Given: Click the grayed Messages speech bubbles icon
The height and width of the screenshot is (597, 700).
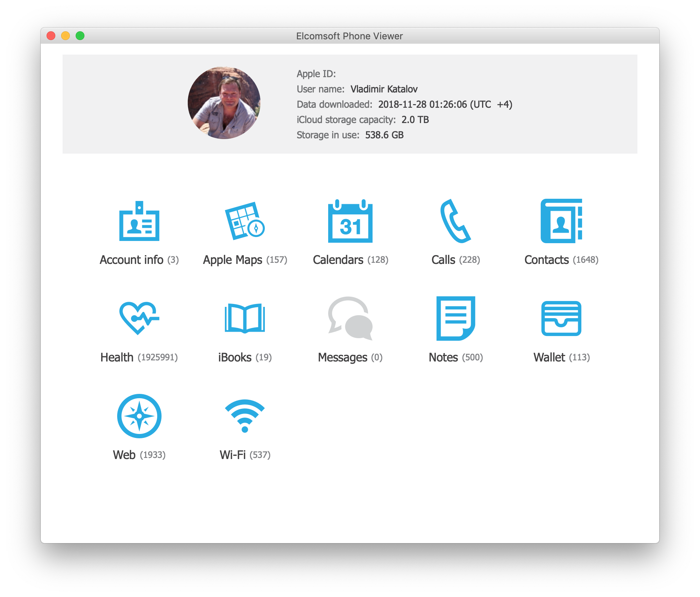Looking at the screenshot, I should pos(350,318).
